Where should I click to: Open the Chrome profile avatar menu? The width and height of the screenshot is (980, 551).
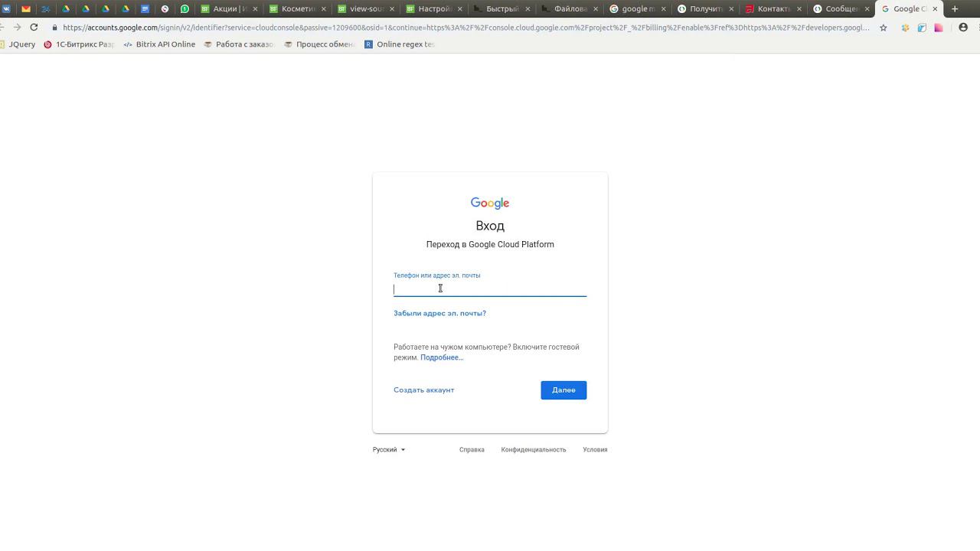963,28
